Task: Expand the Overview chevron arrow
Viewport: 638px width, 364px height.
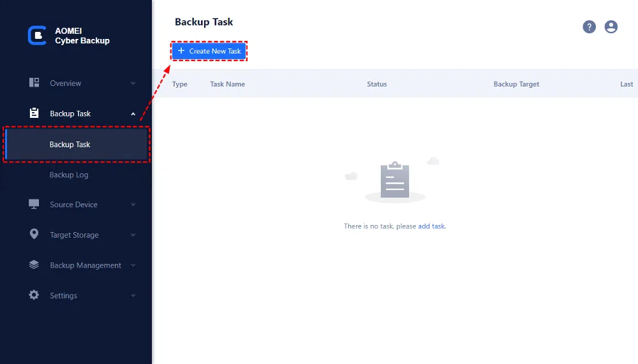Action: point(133,84)
